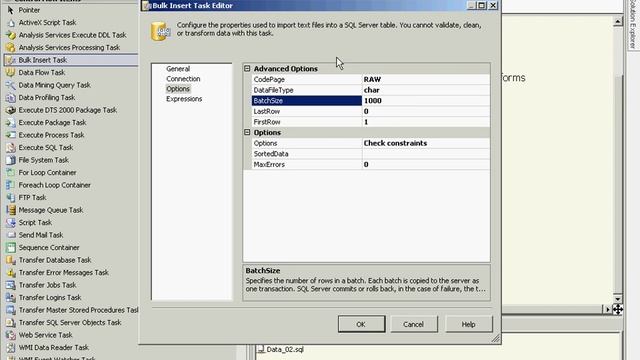
Task: Click the FTP Task icon
Action: pos(11,198)
